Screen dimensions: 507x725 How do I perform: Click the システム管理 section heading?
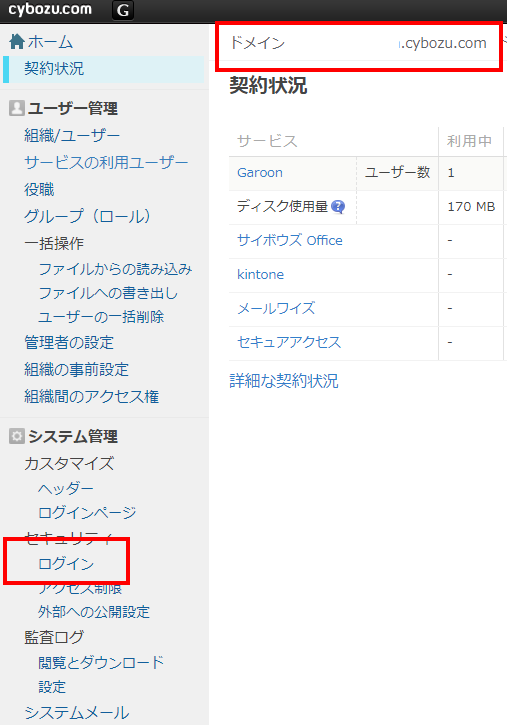[73, 436]
